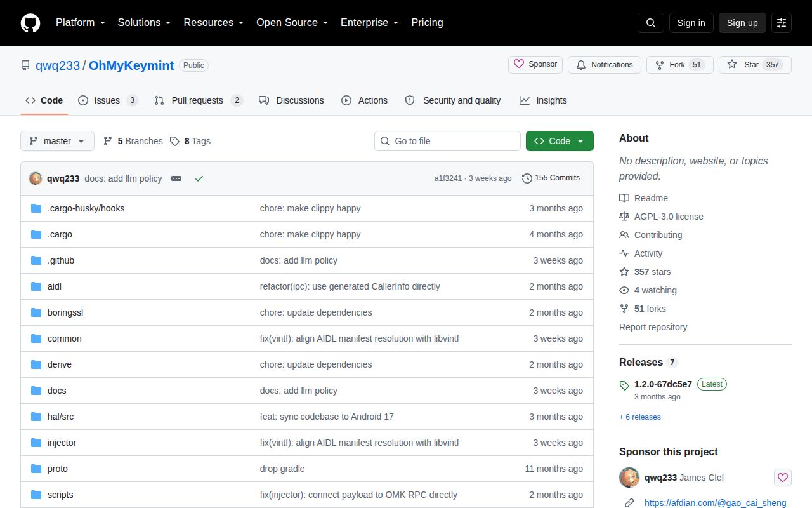Open the proto folder
Image resolution: width=812 pixels, height=508 pixels.
click(x=58, y=469)
